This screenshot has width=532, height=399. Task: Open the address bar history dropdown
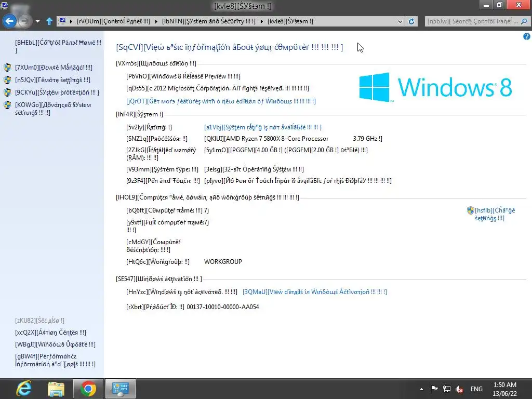point(400,21)
